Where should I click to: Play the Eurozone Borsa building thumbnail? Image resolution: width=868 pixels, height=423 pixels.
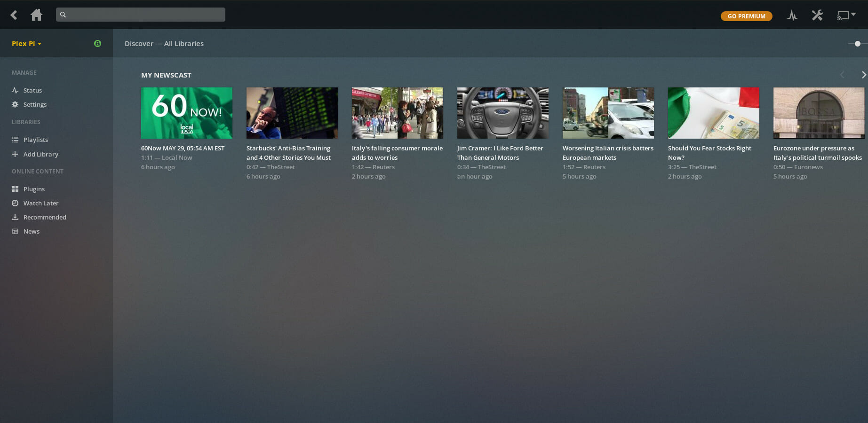(819, 113)
